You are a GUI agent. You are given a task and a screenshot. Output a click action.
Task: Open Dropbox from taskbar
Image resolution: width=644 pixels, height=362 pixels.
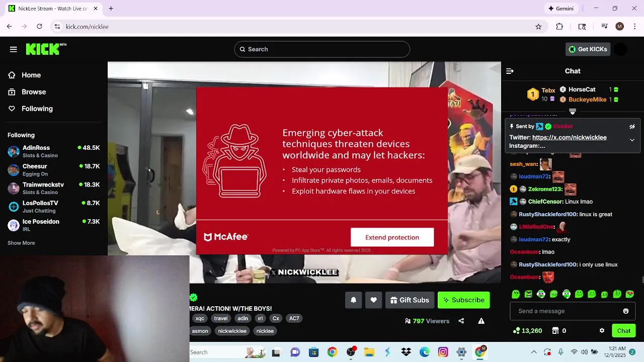[x=406, y=352]
